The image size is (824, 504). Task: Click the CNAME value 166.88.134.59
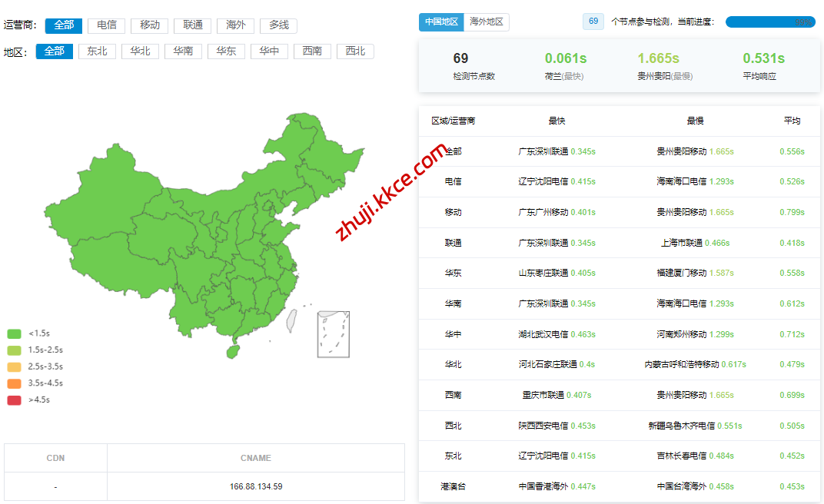point(255,486)
